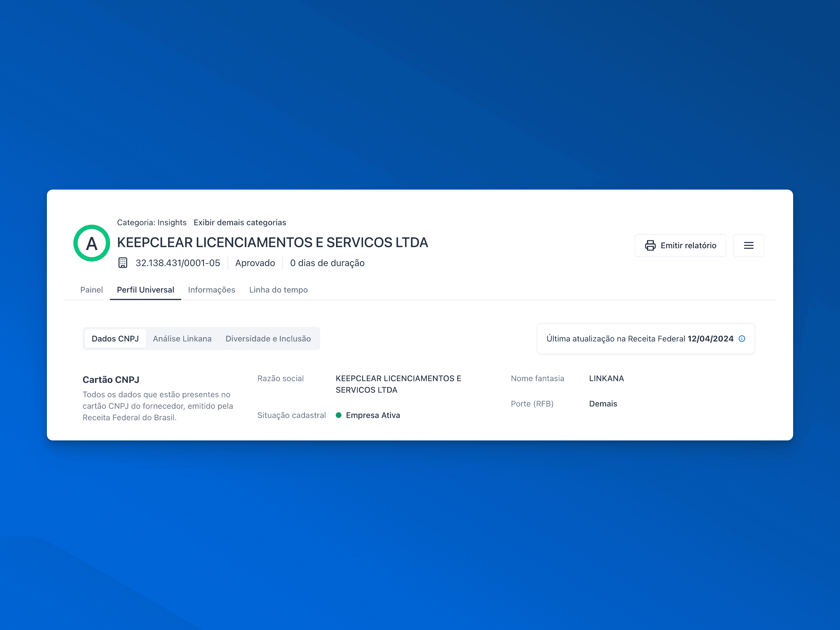Click the green A rating badge
Viewport: 840px width, 630px height.
91,243
